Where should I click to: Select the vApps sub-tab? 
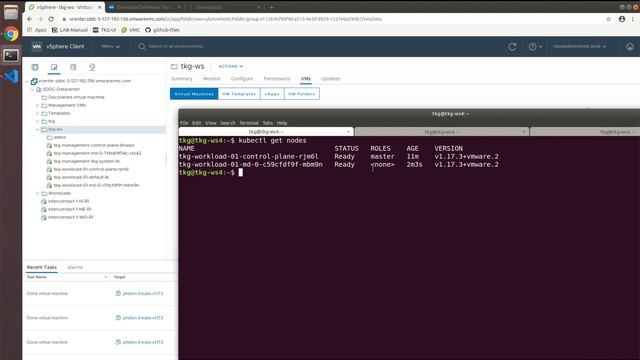[272, 94]
